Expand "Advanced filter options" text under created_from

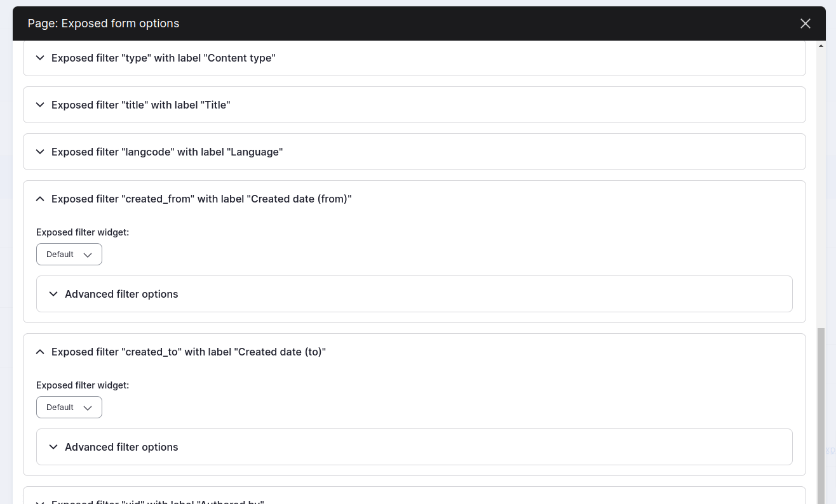121,294
